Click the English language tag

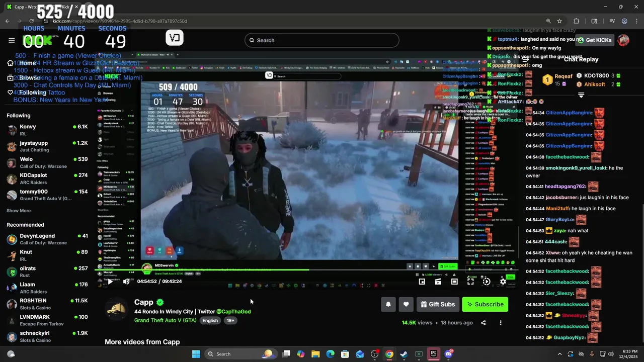tap(210, 320)
